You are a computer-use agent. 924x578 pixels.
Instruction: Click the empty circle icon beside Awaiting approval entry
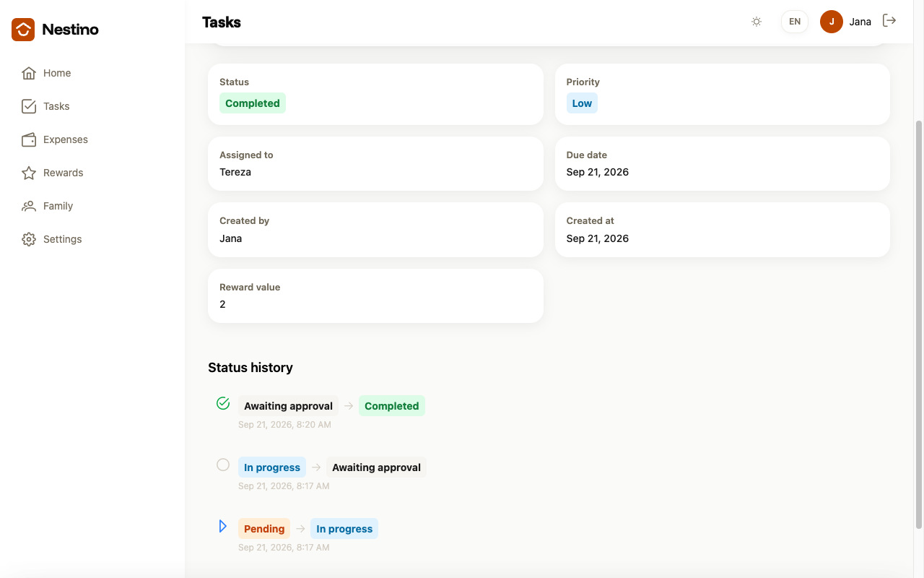coord(223,465)
